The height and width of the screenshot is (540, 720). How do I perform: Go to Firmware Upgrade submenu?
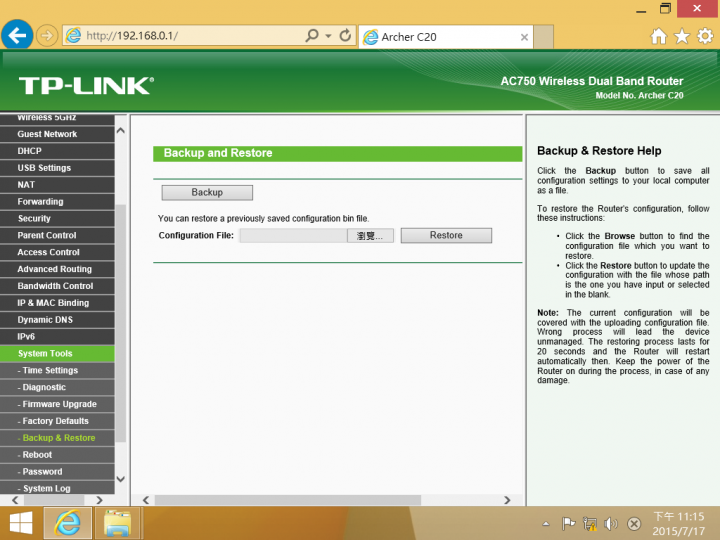click(x=57, y=404)
